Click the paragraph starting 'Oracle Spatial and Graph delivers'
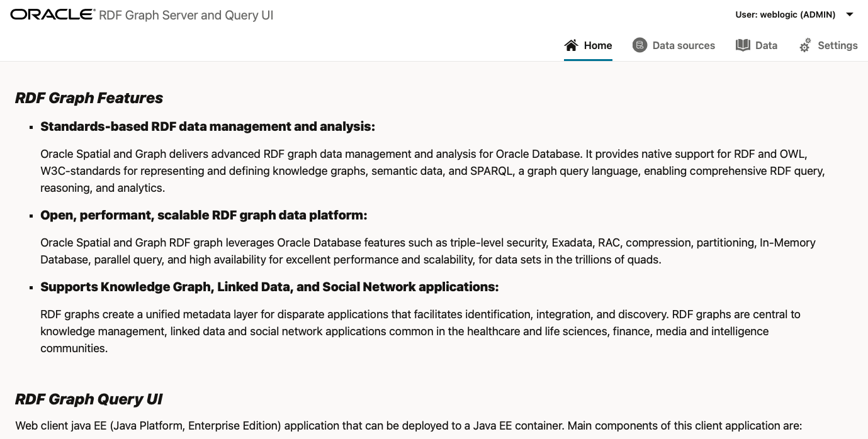Screen dimensions: 868x439 [x=432, y=171]
